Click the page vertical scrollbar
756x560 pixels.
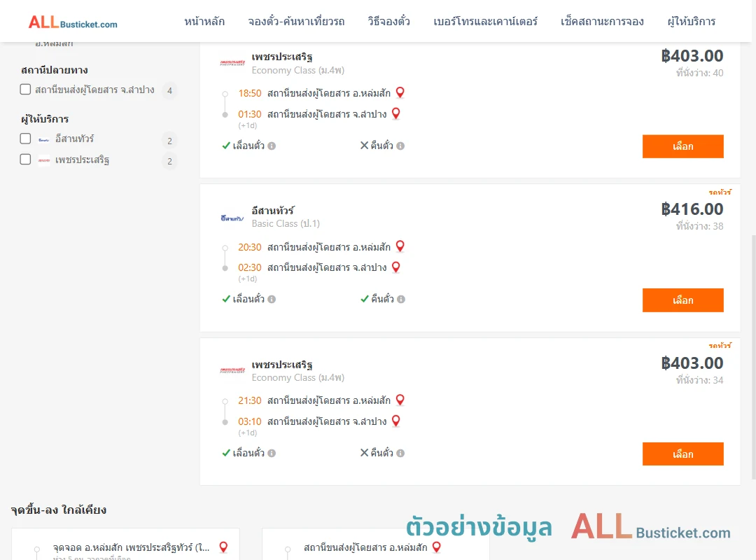753,357
